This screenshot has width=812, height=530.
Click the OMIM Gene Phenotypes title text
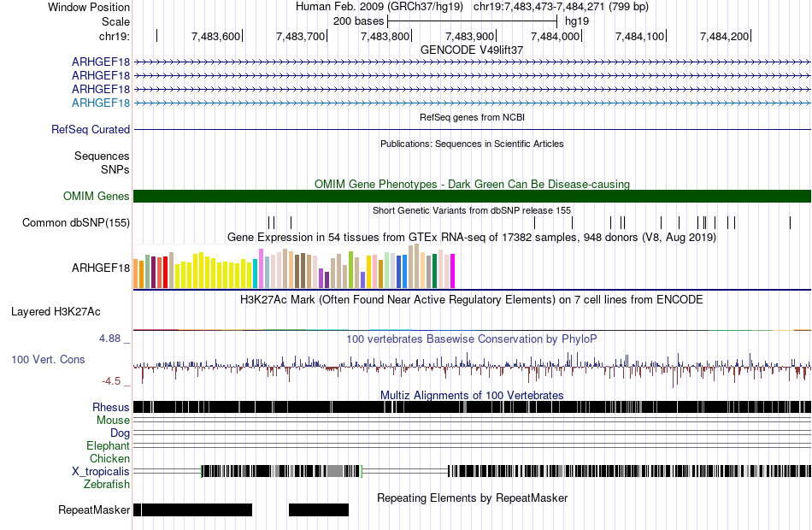(472, 185)
